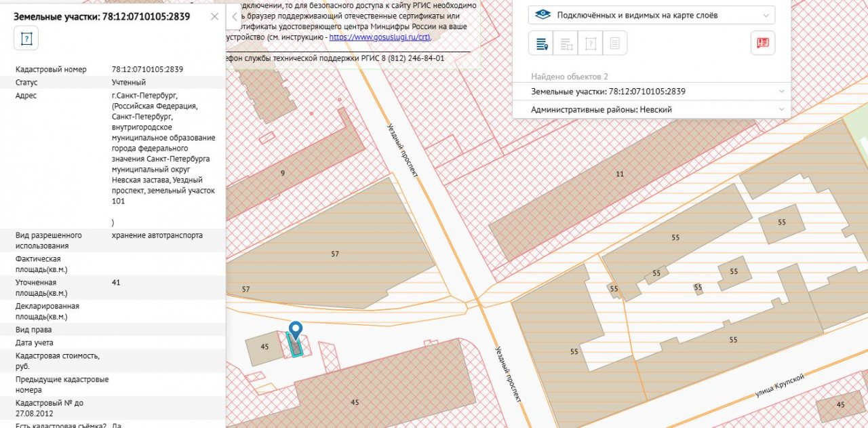The width and height of the screenshot is (868, 428).
Task: Close the land parcel info panel
Action: click(x=215, y=16)
